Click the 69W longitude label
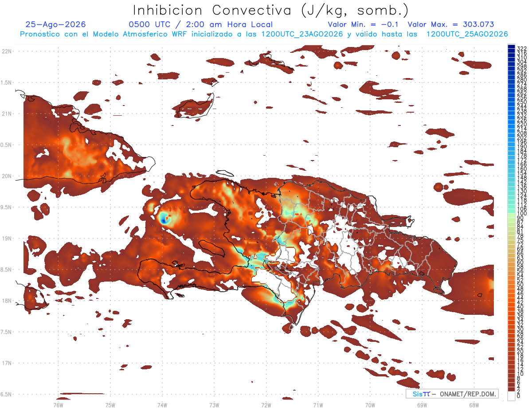The height and width of the screenshot is (411, 532). [422, 405]
